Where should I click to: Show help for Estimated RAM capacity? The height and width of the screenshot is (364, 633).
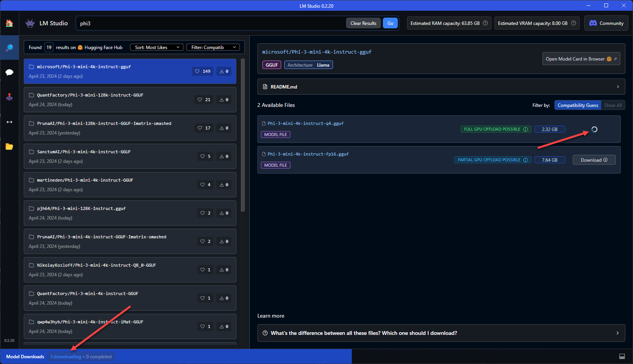[485, 23]
